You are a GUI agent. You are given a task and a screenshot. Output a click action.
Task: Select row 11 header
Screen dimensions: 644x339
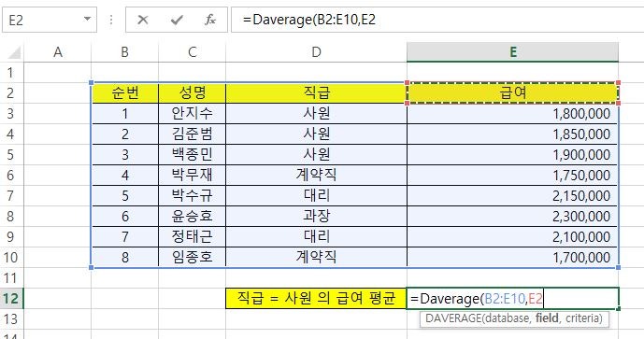click(11, 278)
